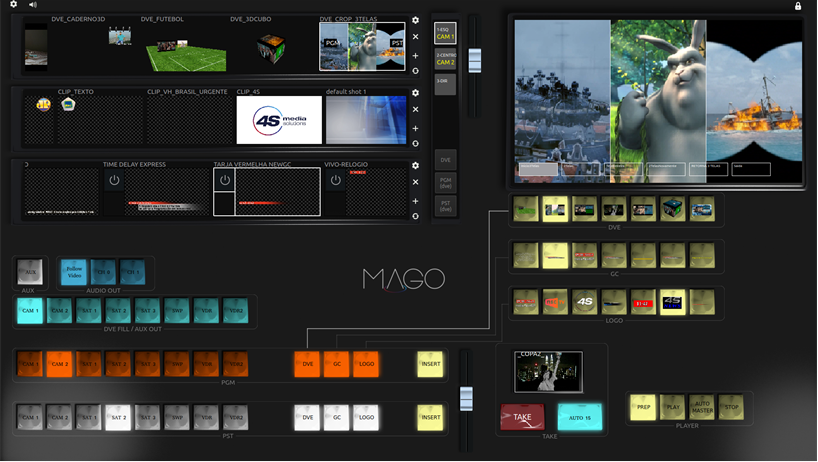Select the ABC TV logo preset button
This screenshot has height=462, width=818.
coord(555,302)
